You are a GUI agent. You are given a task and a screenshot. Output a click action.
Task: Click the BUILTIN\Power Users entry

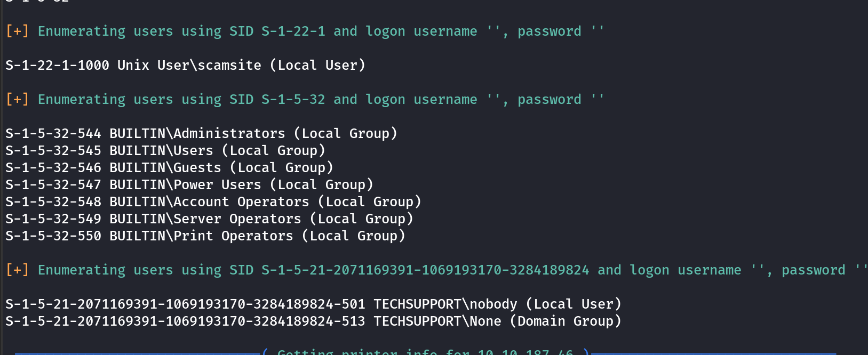coord(185,184)
